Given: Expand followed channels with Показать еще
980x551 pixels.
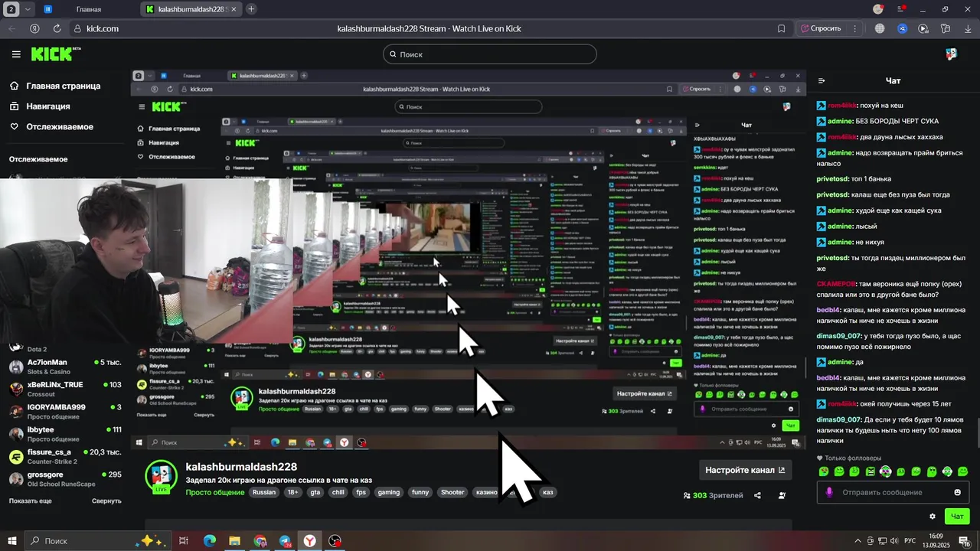Looking at the screenshot, I should [31, 500].
